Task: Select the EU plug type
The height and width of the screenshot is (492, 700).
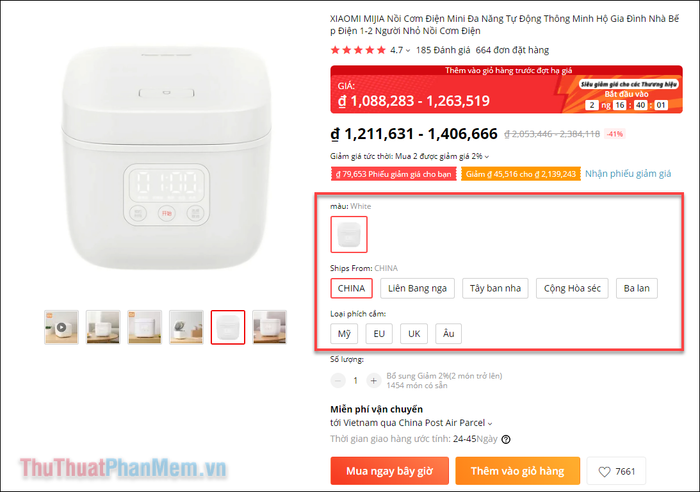Action: point(379,334)
